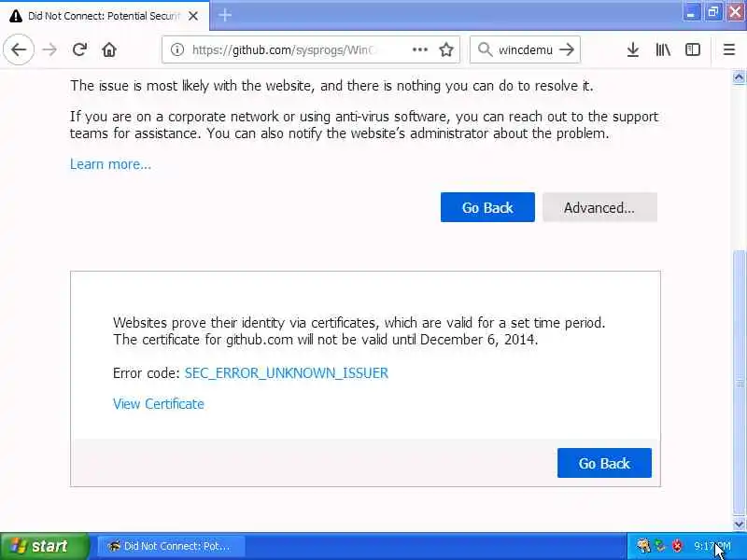Open the Library menu

663,49
